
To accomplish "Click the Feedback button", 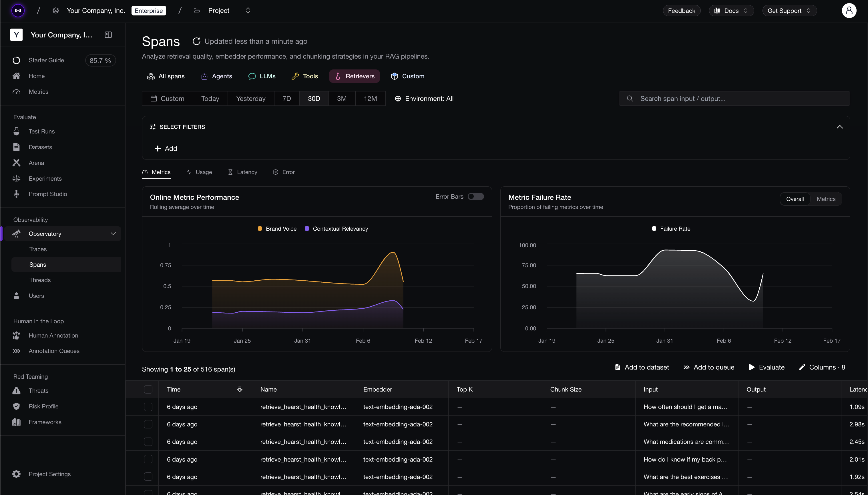I will [x=681, y=11].
